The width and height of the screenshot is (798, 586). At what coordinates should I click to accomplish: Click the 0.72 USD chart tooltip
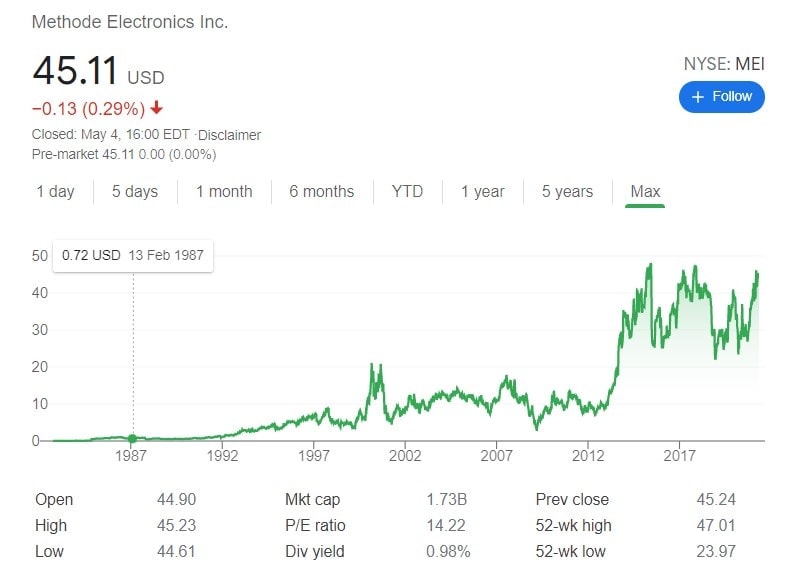(x=133, y=255)
